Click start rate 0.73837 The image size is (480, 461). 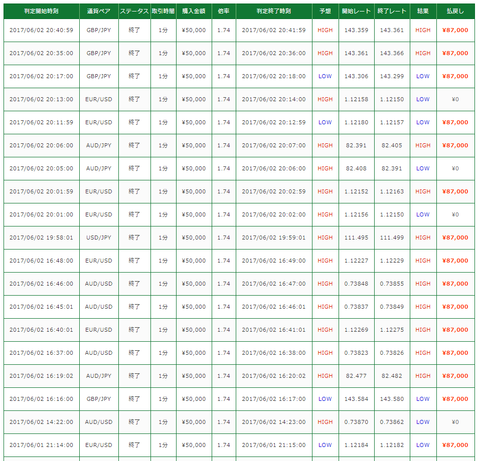356,307
